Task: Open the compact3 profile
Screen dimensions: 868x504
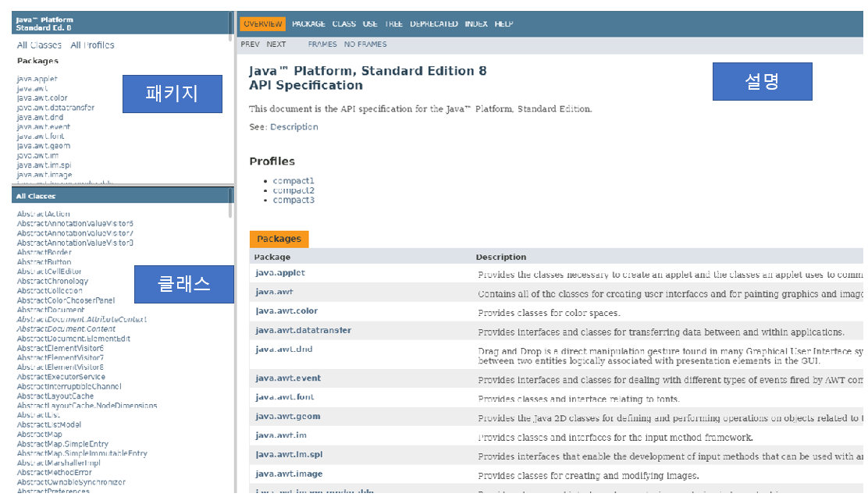Action: pos(293,200)
